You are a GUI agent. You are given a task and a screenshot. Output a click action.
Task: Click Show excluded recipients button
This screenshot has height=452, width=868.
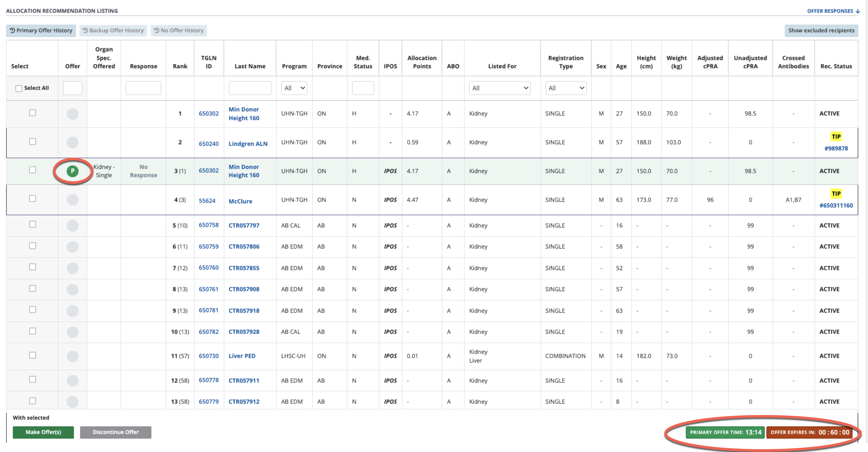click(x=821, y=30)
